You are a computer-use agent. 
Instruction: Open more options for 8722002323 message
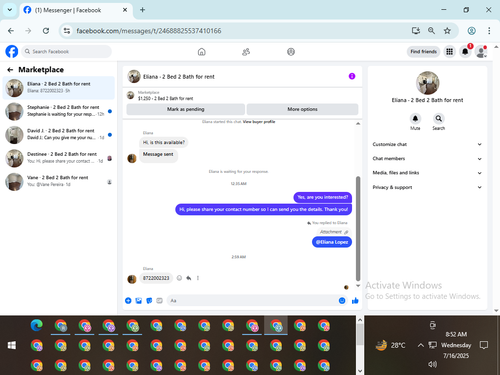coord(198,278)
